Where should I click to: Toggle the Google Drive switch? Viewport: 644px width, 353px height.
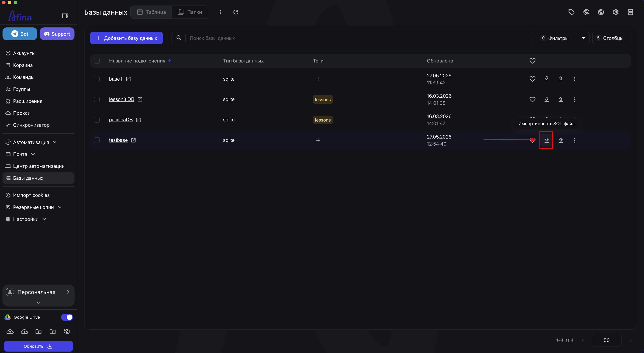click(67, 317)
